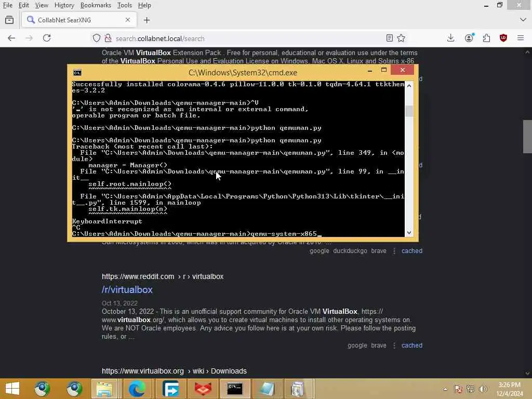Open the browser hamburger application menu

521,38
